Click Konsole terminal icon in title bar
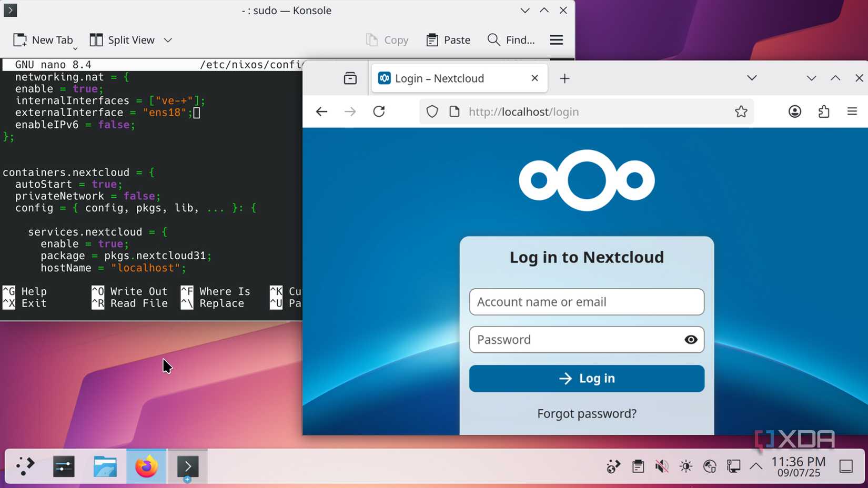Screen dimensions: 868x488 pyautogui.click(x=10, y=10)
